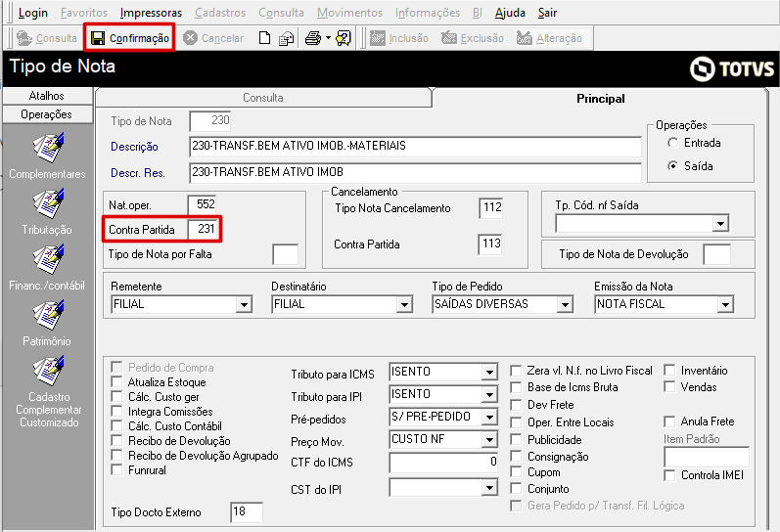Expand the Tipo de Pedido dropdown
Viewport: 780px width, 532px height.
(x=565, y=304)
